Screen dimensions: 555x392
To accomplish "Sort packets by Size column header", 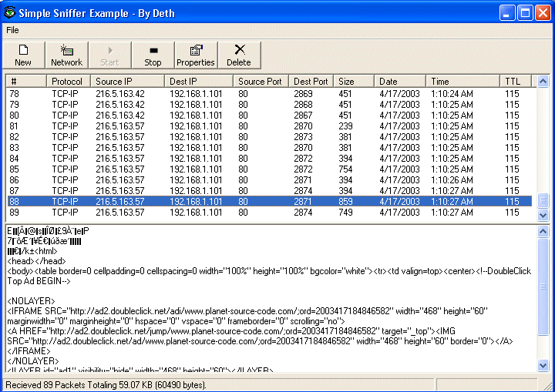I will tap(355, 81).
